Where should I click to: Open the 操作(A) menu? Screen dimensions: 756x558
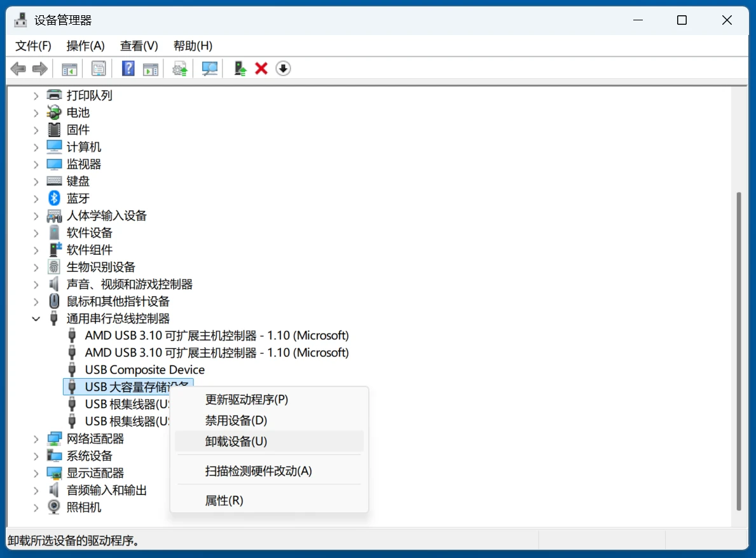pos(85,46)
